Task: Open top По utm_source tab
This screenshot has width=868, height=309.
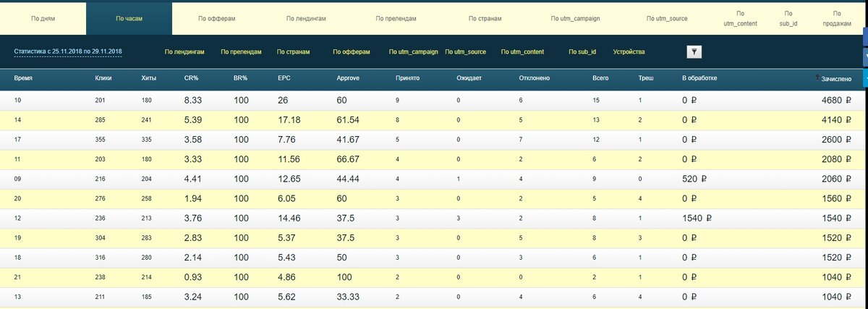Action: [667, 18]
